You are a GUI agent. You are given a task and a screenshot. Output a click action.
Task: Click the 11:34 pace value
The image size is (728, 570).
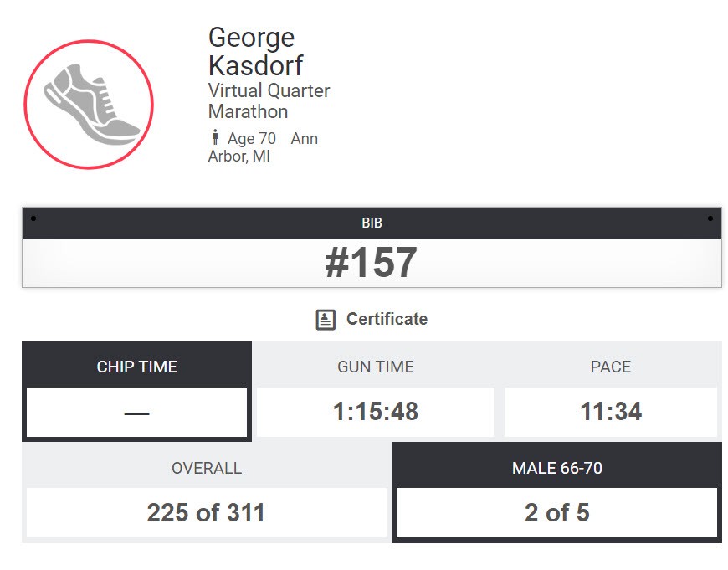click(611, 412)
